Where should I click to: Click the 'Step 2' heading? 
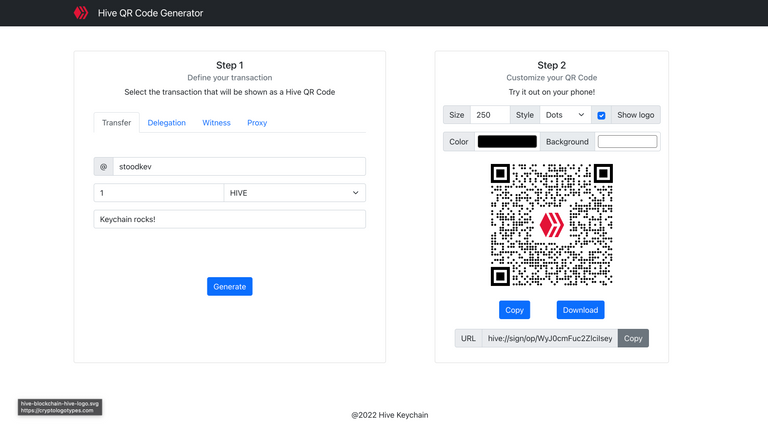tap(552, 65)
